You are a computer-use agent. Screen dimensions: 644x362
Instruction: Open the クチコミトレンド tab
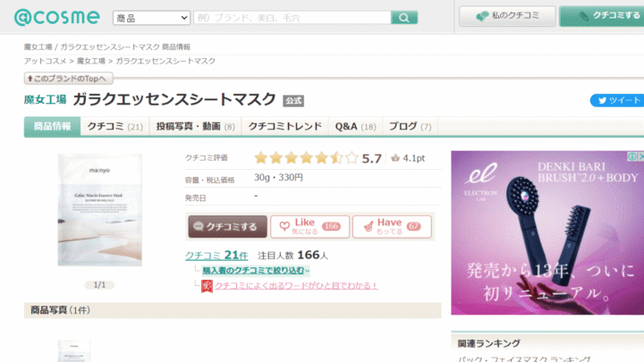tap(285, 126)
